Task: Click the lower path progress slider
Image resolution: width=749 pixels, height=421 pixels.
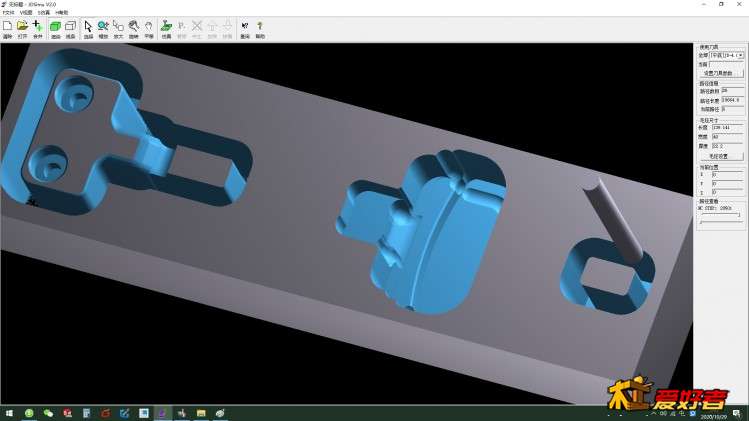Action: tap(720, 222)
